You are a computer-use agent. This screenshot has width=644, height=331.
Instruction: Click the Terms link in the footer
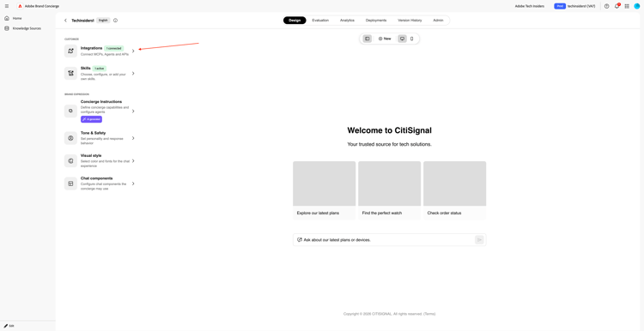click(x=429, y=314)
